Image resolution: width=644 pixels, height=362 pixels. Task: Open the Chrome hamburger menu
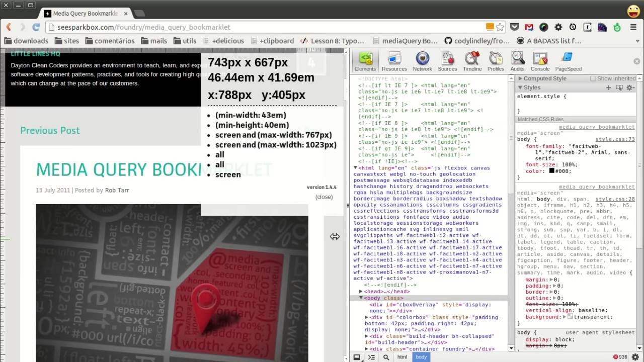click(633, 27)
